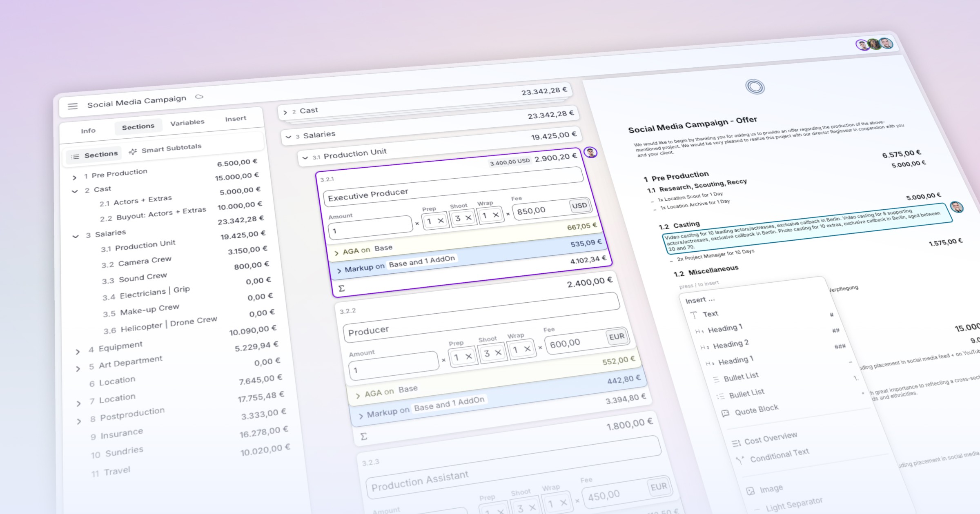
Task: Switch to the Variables tab
Action: [187, 122]
